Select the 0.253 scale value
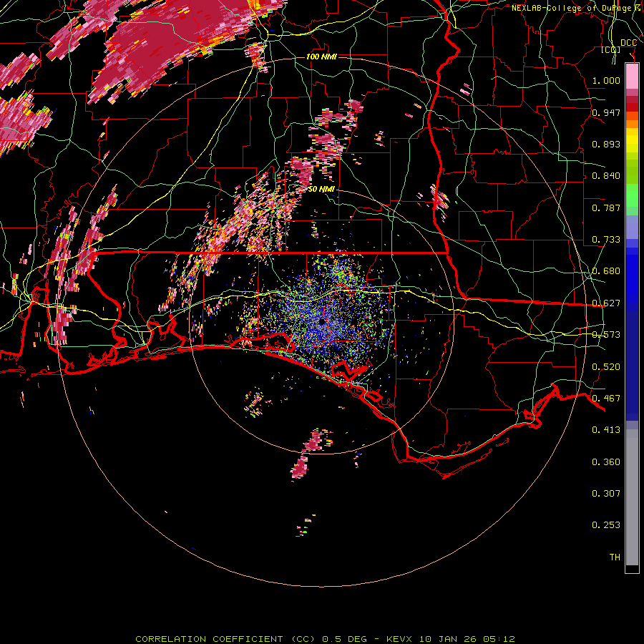The height and width of the screenshot is (644, 644). point(606,525)
